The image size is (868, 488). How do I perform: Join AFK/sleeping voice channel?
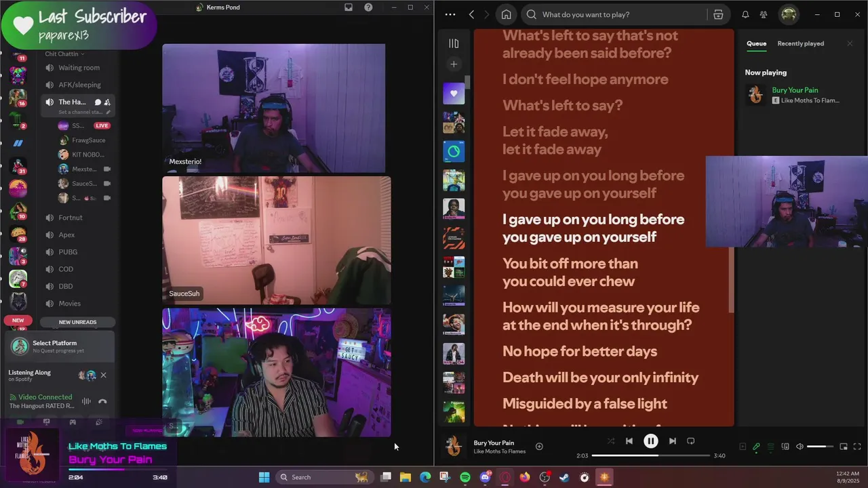click(79, 85)
